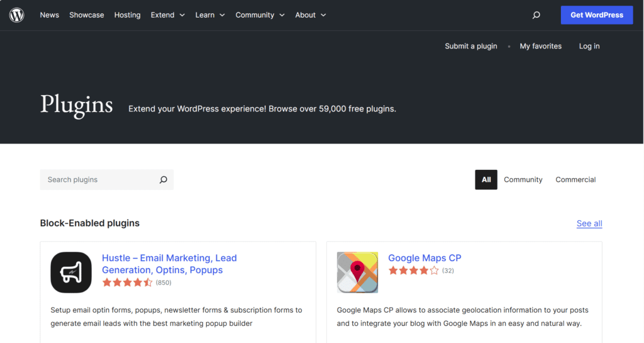Expand the Community dropdown in top nav

point(260,15)
